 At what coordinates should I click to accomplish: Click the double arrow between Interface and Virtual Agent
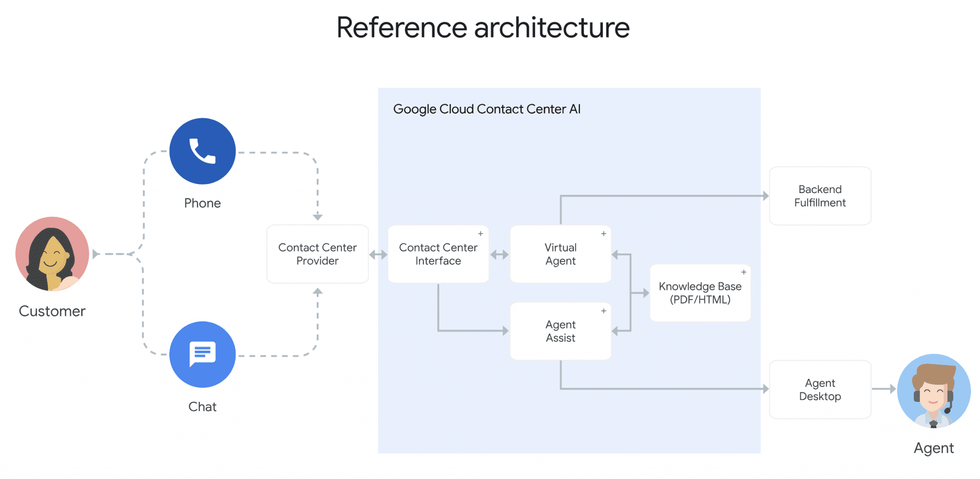coord(500,255)
